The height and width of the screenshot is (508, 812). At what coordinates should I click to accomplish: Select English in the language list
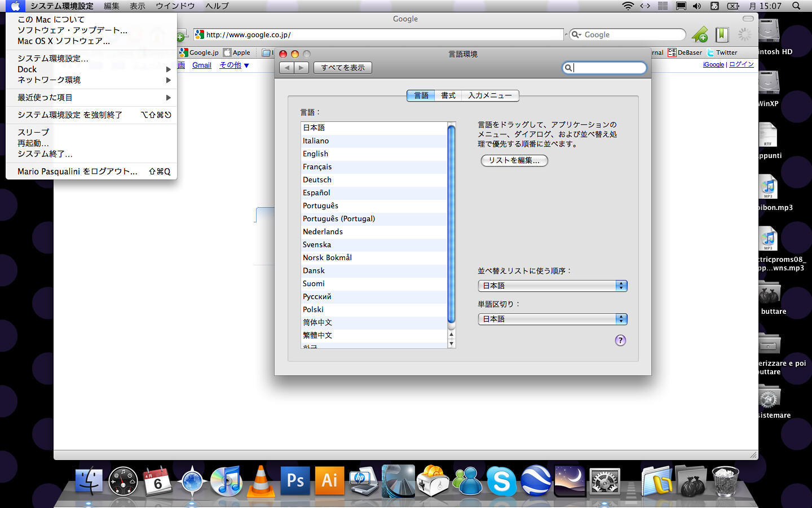(x=316, y=154)
